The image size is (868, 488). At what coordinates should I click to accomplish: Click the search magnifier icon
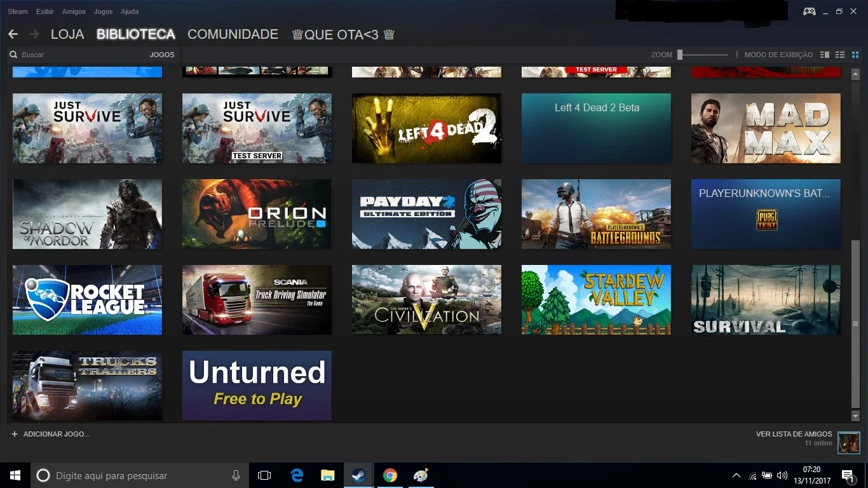pos(13,55)
